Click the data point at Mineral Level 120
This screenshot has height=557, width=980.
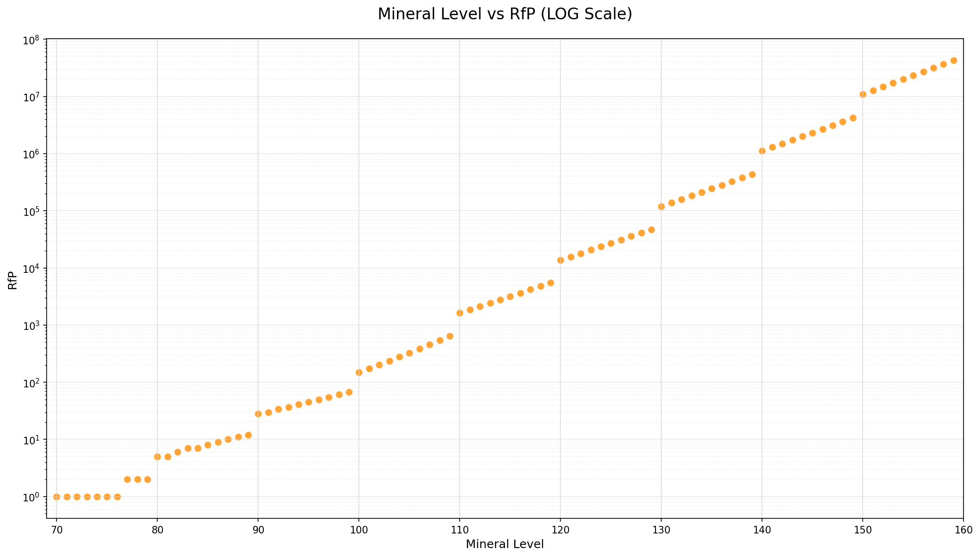(560, 260)
